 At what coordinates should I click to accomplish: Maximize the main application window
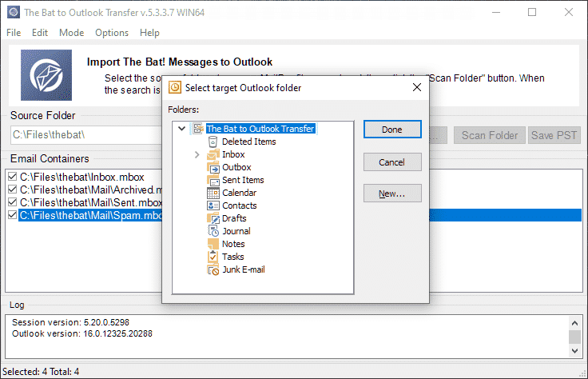point(532,12)
